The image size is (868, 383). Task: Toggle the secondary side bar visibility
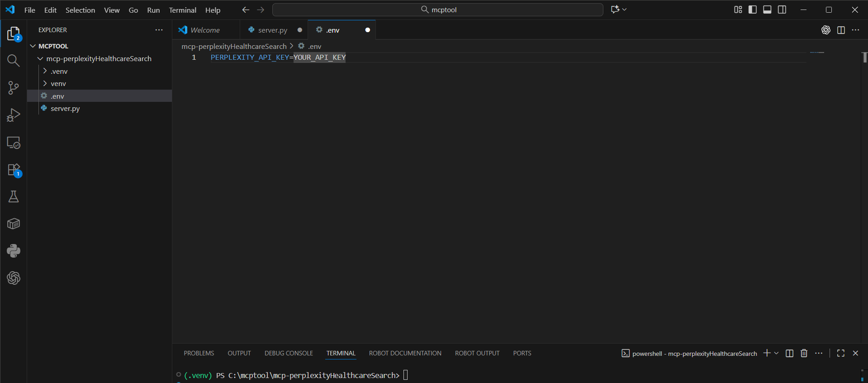[x=782, y=10]
